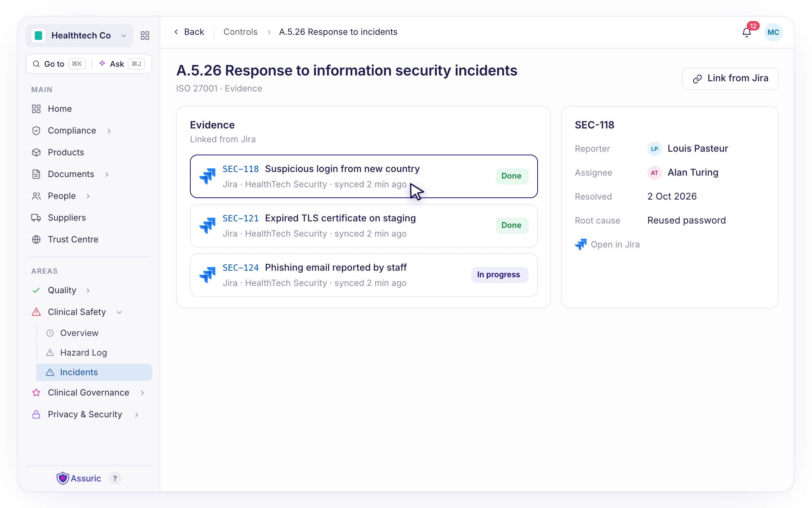Image resolution: width=812 pixels, height=508 pixels.
Task: Select Incidents in the sidebar
Action: pos(94,372)
